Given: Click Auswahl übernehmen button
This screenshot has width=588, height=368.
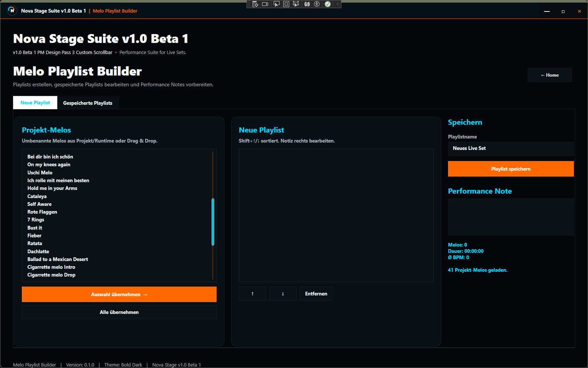Looking at the screenshot, I should [x=119, y=294].
